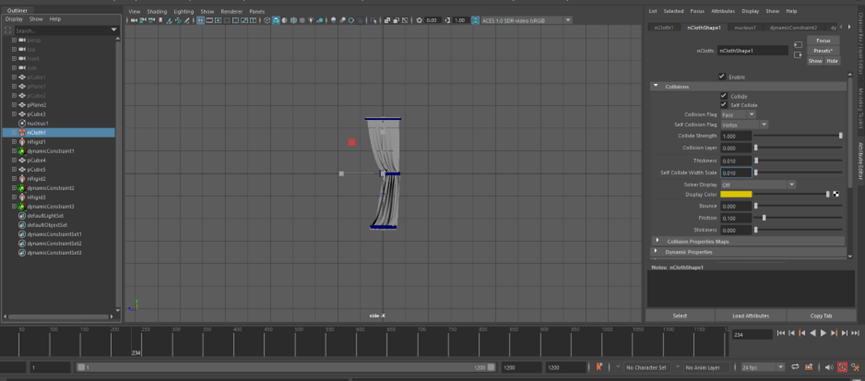The image size is (865, 381).
Task: Click the Copy Tab button
Action: coord(822,316)
